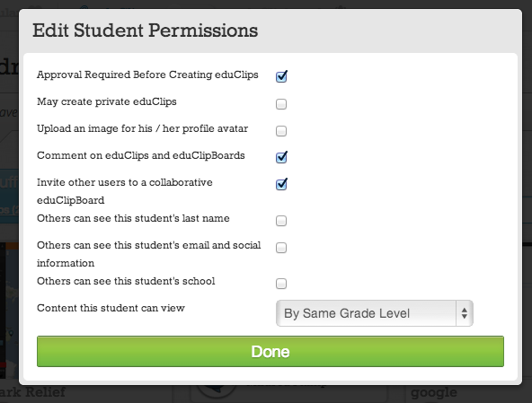The width and height of the screenshot is (532, 403).
Task: Uncheck Approval Required Before Creating eduClips checkbox
Action: pyautogui.click(x=281, y=76)
